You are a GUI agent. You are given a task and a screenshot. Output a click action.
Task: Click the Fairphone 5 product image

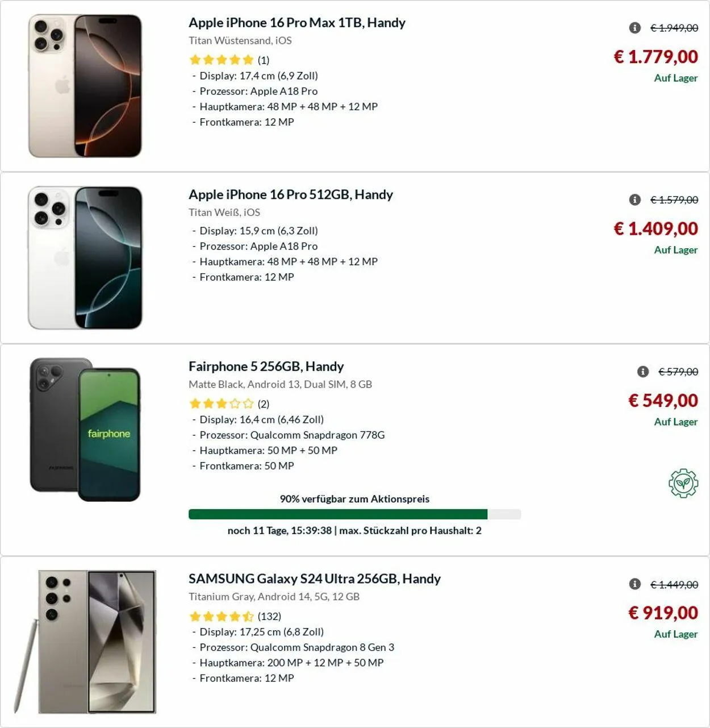click(85, 430)
